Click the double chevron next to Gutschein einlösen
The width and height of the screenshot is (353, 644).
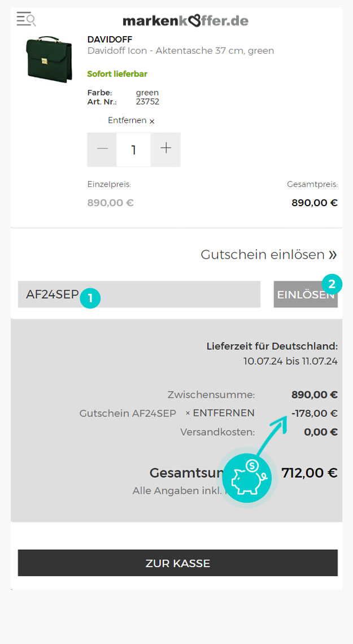[x=333, y=255]
